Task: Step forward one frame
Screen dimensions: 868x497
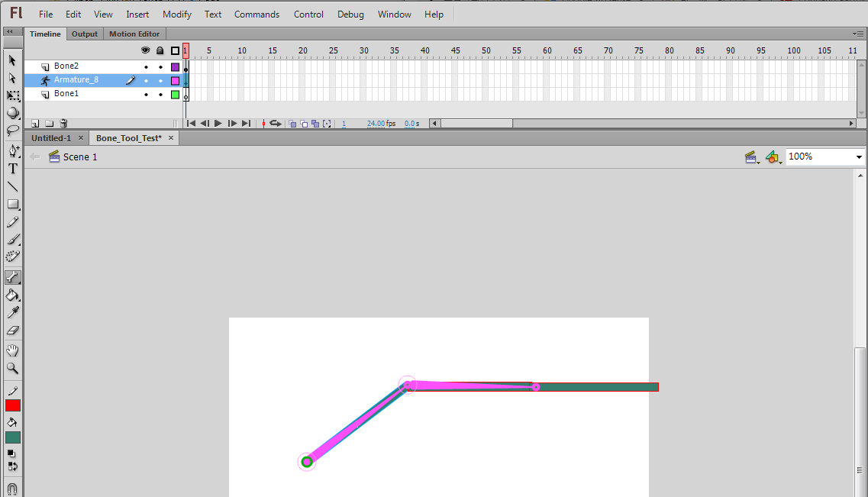Action: (233, 124)
